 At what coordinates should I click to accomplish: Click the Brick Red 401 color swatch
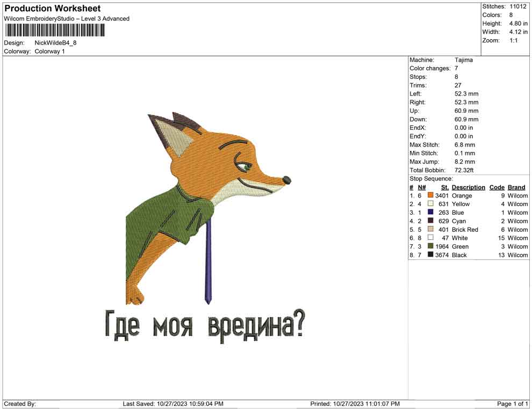pyautogui.click(x=430, y=229)
